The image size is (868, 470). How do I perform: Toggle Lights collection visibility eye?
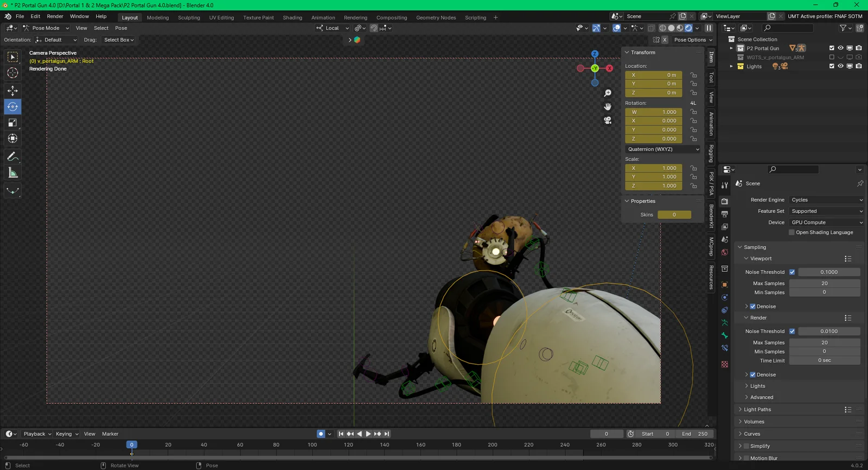coord(840,66)
